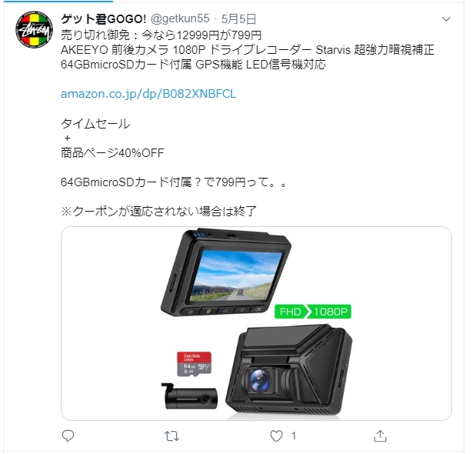Open the amazon.co.jp/dp/B082XNBFCL link

coord(148,94)
